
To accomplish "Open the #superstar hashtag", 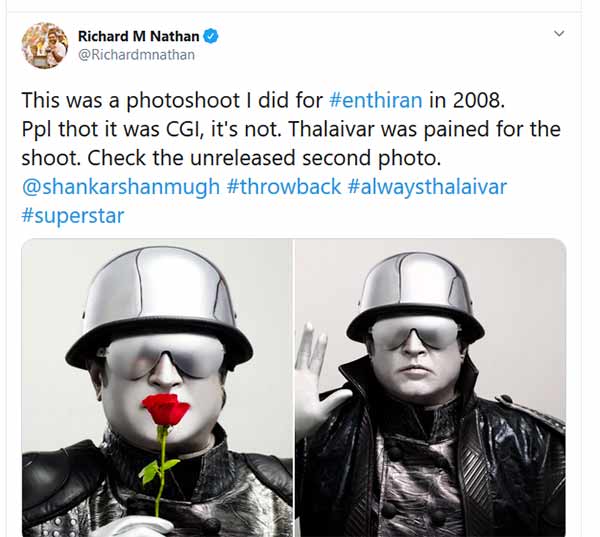I will click(x=73, y=216).
